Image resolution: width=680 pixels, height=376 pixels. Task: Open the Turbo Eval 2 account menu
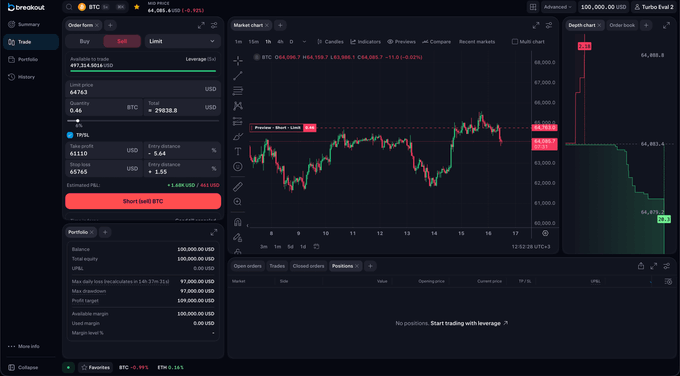(654, 7)
